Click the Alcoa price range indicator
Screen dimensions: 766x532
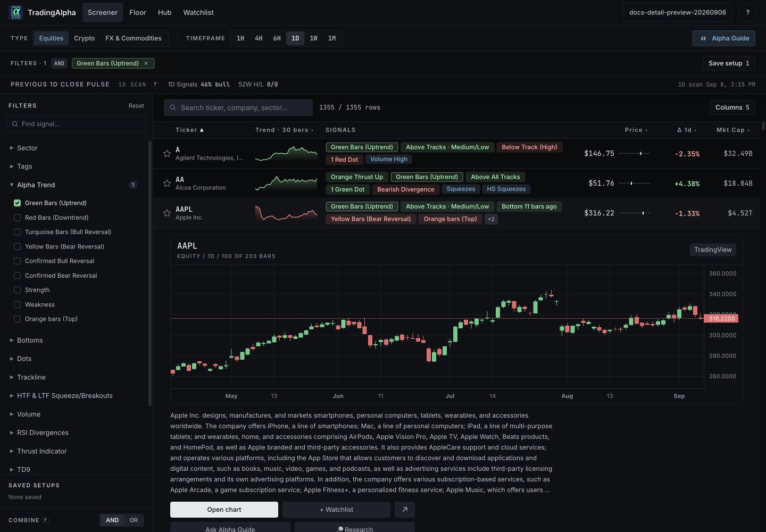[x=635, y=183]
